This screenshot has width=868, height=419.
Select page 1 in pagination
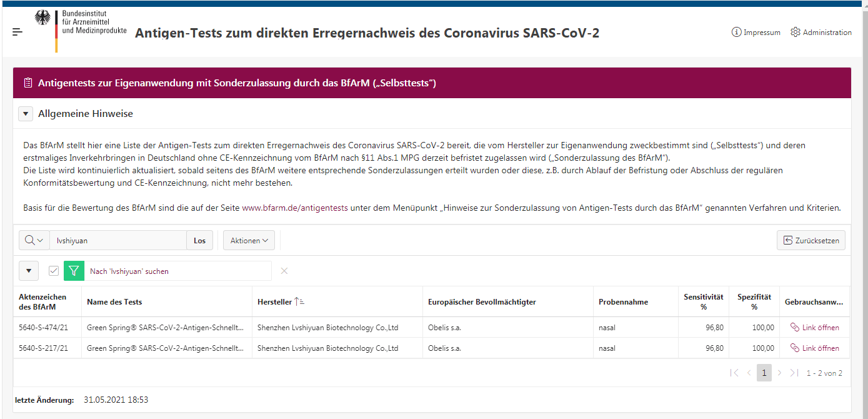point(764,373)
